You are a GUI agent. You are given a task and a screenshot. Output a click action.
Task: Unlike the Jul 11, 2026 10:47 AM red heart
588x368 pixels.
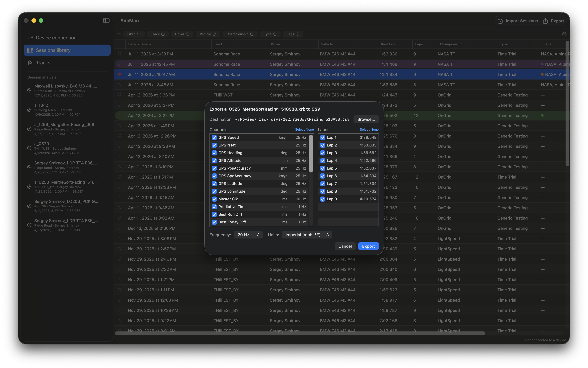[119, 75]
